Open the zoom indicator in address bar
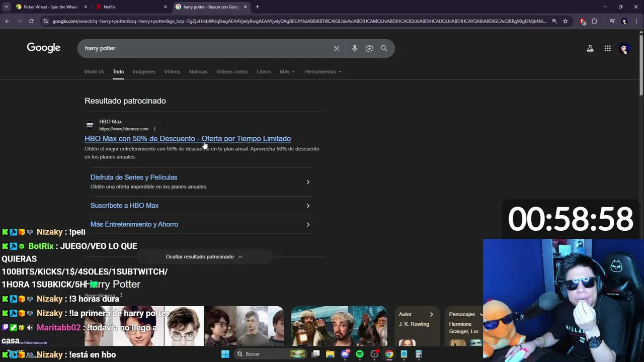This screenshot has width=644, height=362. (554, 21)
